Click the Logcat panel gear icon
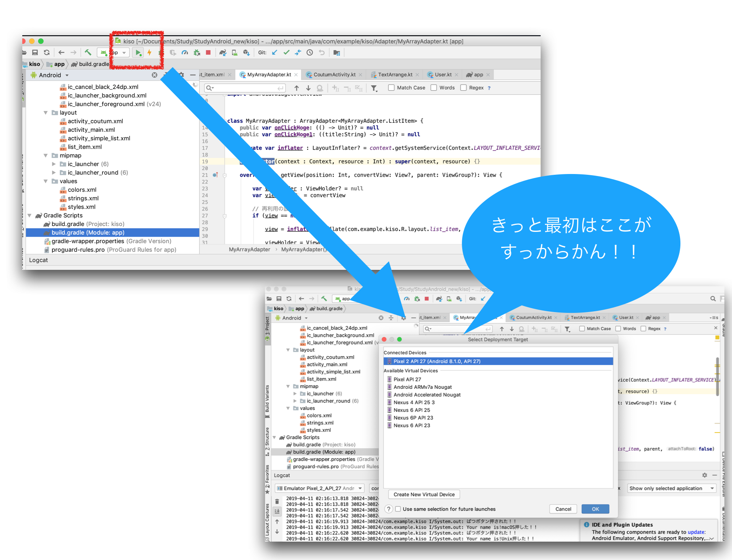The width and height of the screenshot is (732, 560). [704, 475]
